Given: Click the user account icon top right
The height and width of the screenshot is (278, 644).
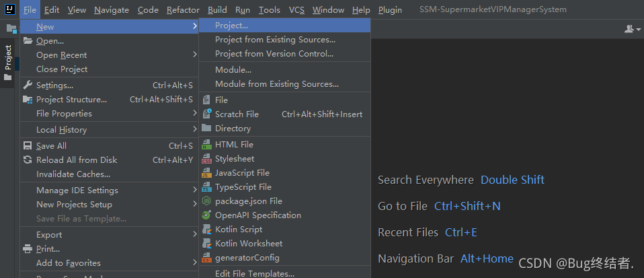Looking at the screenshot, I should (632, 29).
